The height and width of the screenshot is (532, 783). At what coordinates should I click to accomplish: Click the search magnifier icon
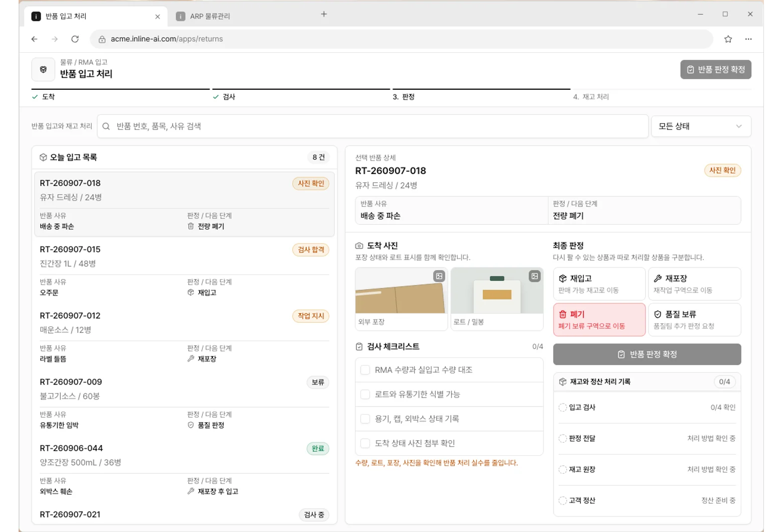tap(106, 126)
